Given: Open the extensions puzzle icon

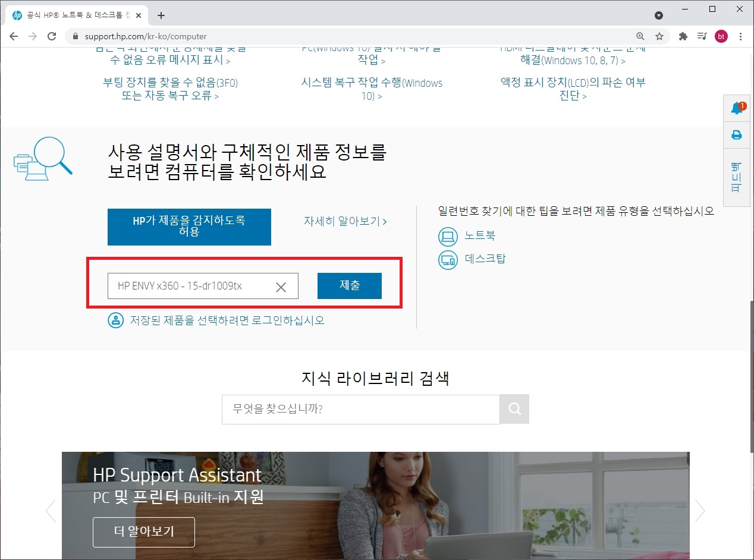Looking at the screenshot, I should (x=683, y=36).
